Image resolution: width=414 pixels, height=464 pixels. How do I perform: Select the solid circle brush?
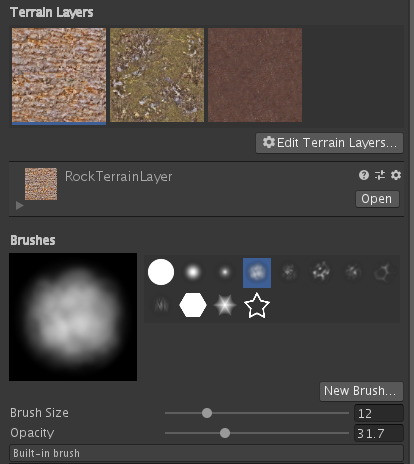[x=161, y=272]
